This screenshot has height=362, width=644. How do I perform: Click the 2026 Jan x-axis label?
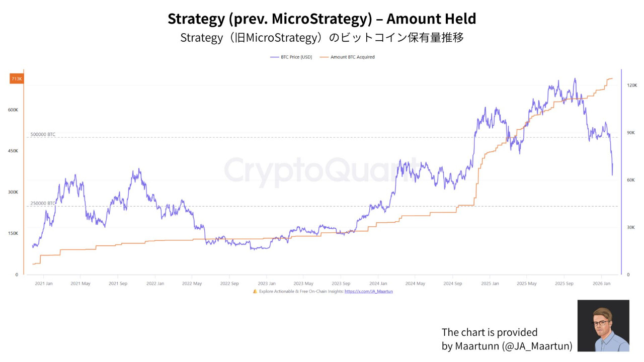tap(601, 284)
